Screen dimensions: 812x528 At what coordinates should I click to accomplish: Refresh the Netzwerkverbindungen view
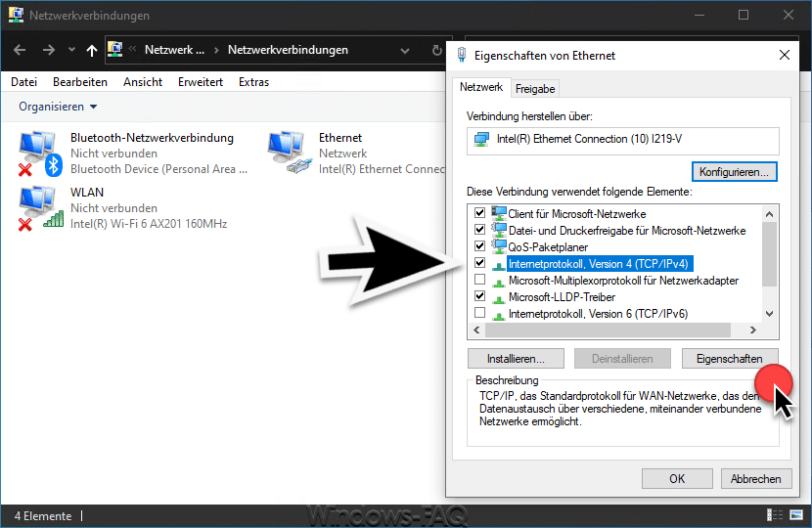437,50
